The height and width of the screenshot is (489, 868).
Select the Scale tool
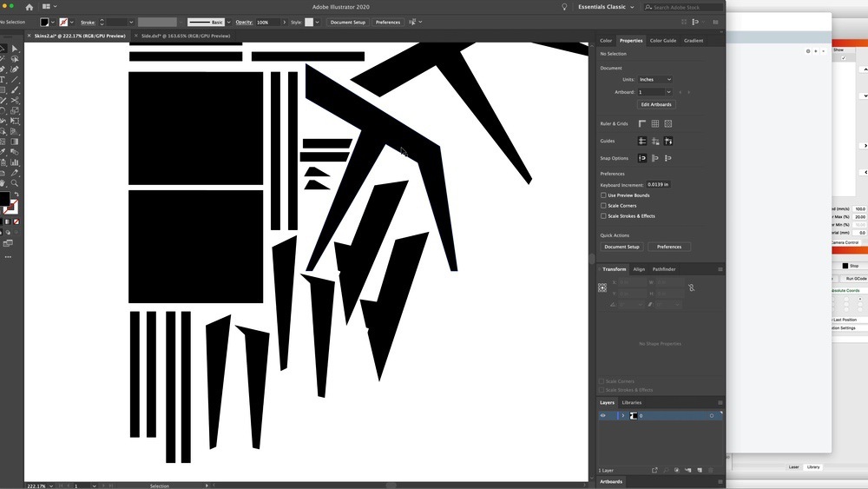(x=15, y=111)
